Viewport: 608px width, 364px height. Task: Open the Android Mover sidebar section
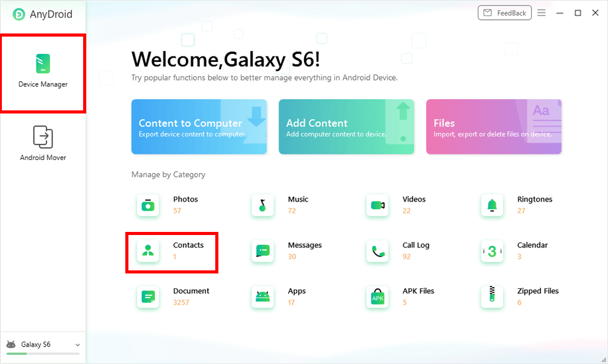pyautogui.click(x=43, y=143)
